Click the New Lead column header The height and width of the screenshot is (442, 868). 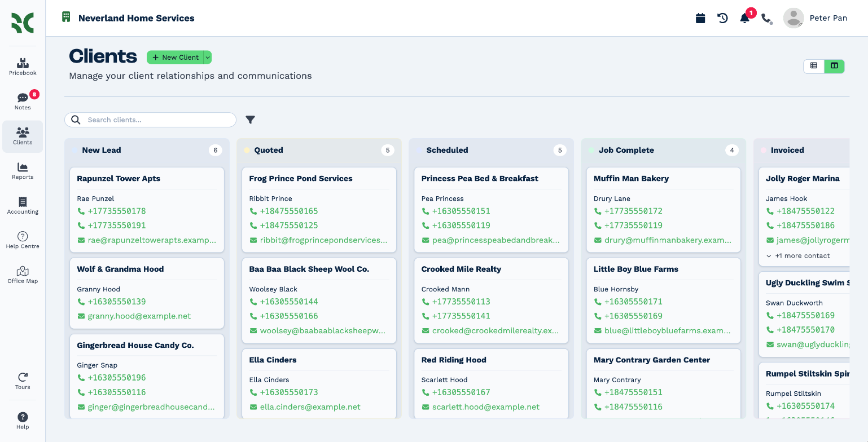click(147, 151)
